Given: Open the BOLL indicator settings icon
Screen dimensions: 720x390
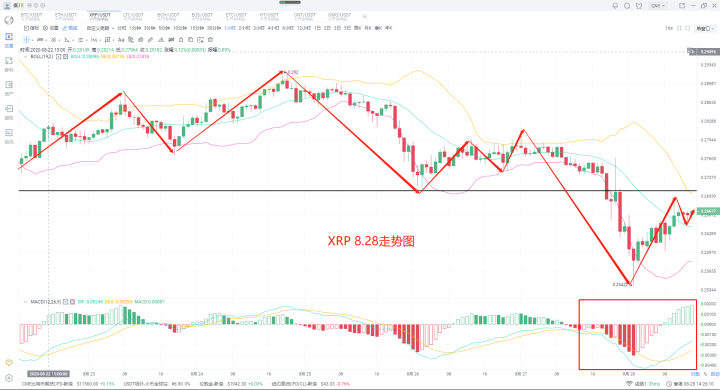Looking at the screenshot, I should pyautogui.click(x=59, y=57).
